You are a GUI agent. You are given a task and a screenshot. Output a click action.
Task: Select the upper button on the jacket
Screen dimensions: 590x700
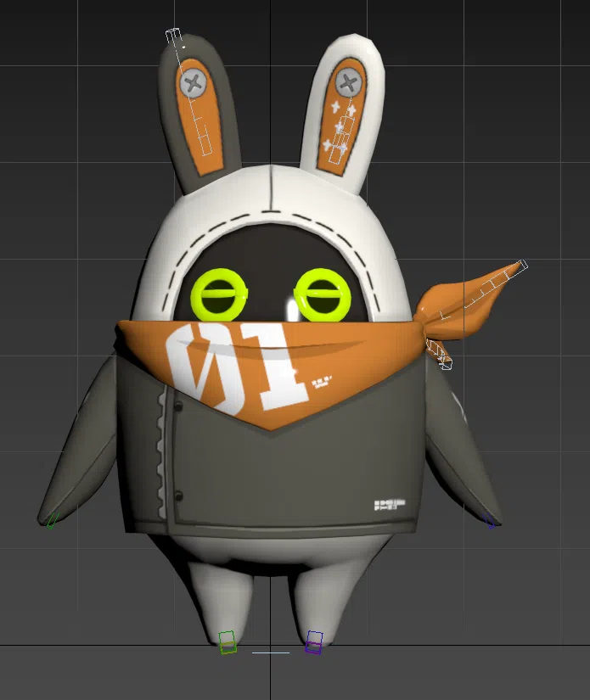[x=177, y=408]
